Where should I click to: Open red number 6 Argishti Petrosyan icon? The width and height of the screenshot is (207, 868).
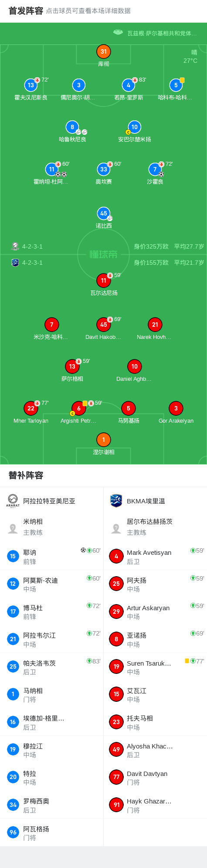pos(78,408)
